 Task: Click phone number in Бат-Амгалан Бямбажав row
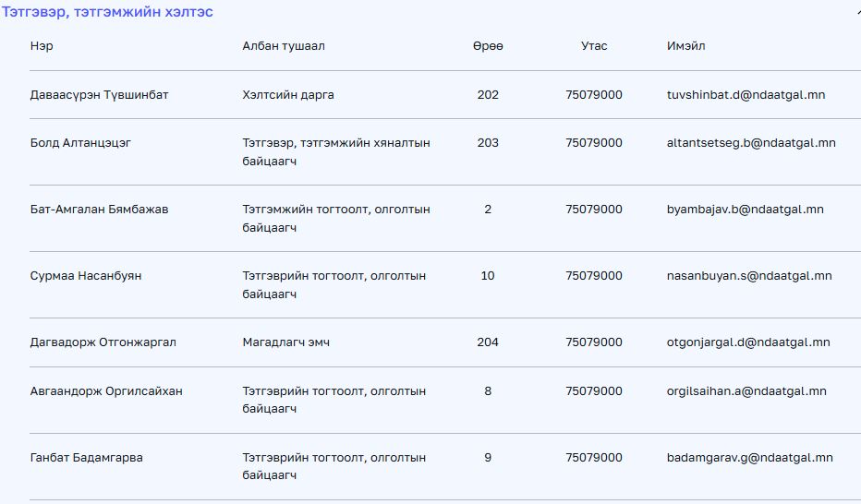click(594, 210)
